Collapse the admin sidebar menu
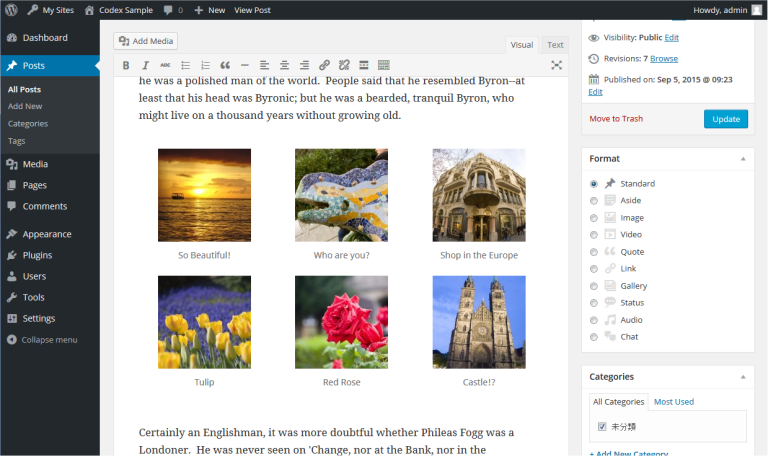 click(x=42, y=339)
